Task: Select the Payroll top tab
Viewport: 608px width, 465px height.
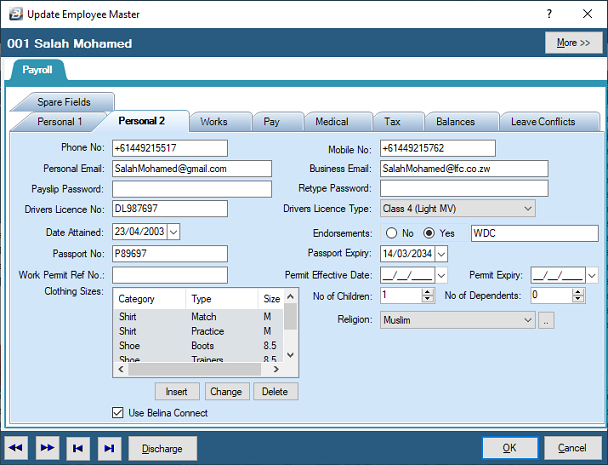Action: coord(37,70)
